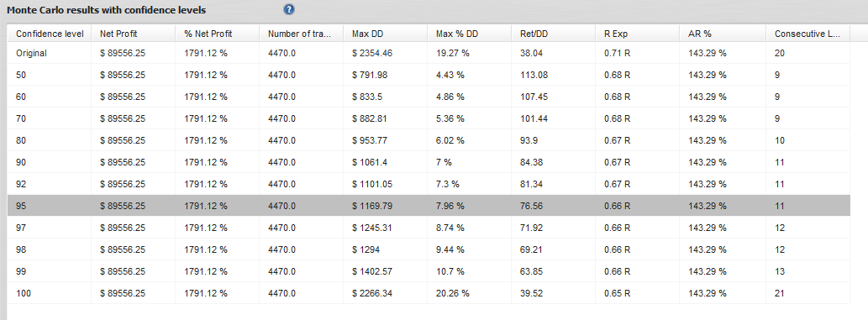
Task: Sort by Confidence level column header
Action: [50, 34]
